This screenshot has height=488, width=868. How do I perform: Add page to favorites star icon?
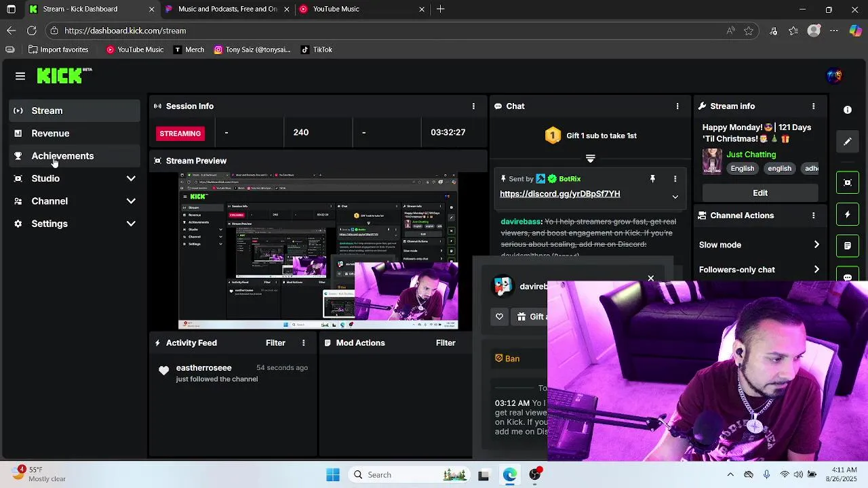coord(749,30)
